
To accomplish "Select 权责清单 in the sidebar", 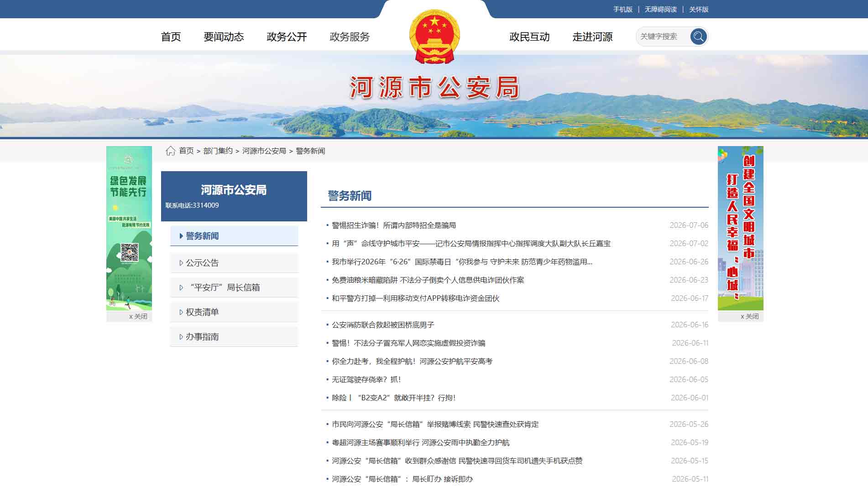I will (234, 312).
